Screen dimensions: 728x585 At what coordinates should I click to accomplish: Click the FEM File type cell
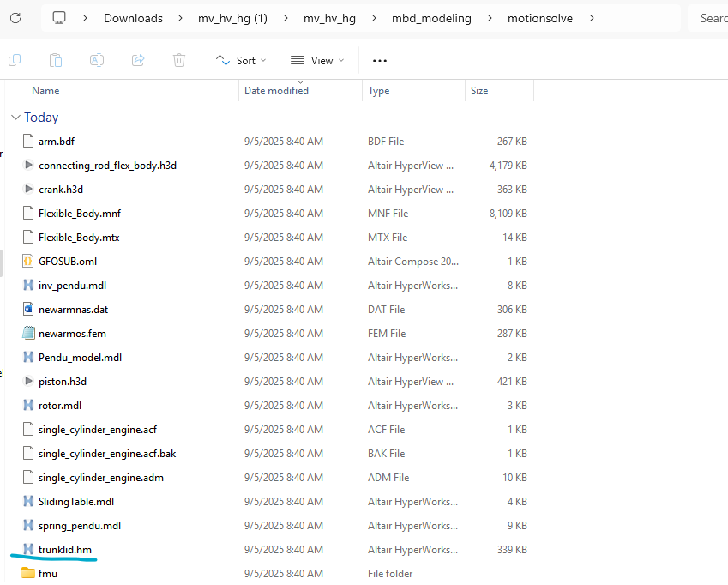387,334
